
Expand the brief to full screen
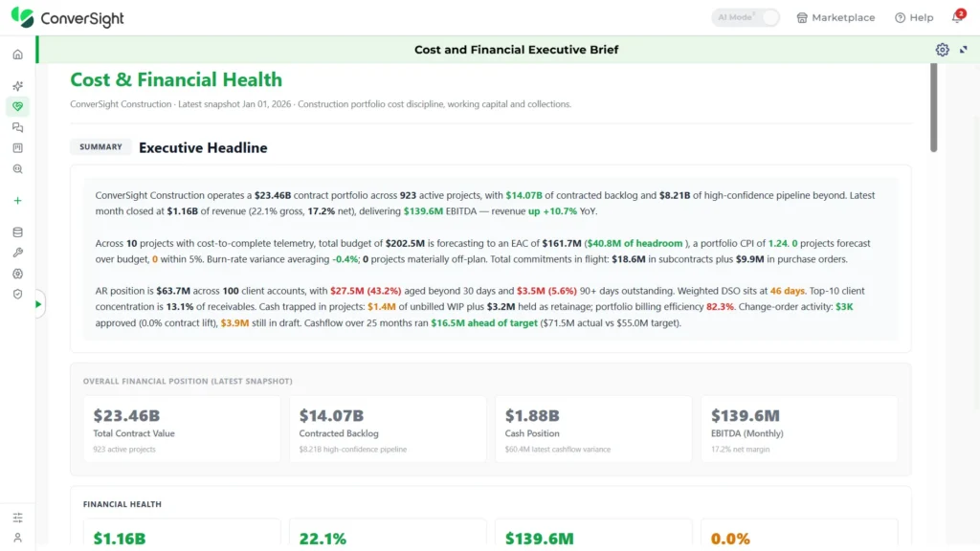click(x=963, y=50)
